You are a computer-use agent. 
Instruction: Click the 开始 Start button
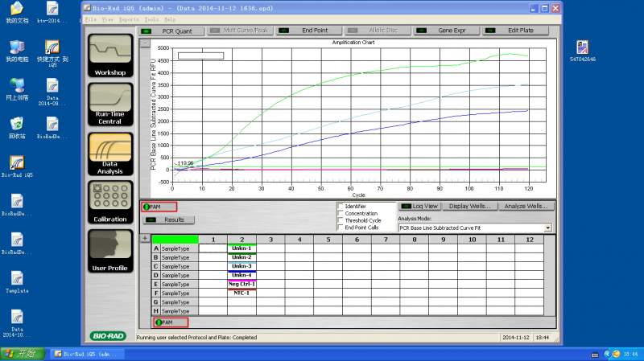click(x=23, y=354)
